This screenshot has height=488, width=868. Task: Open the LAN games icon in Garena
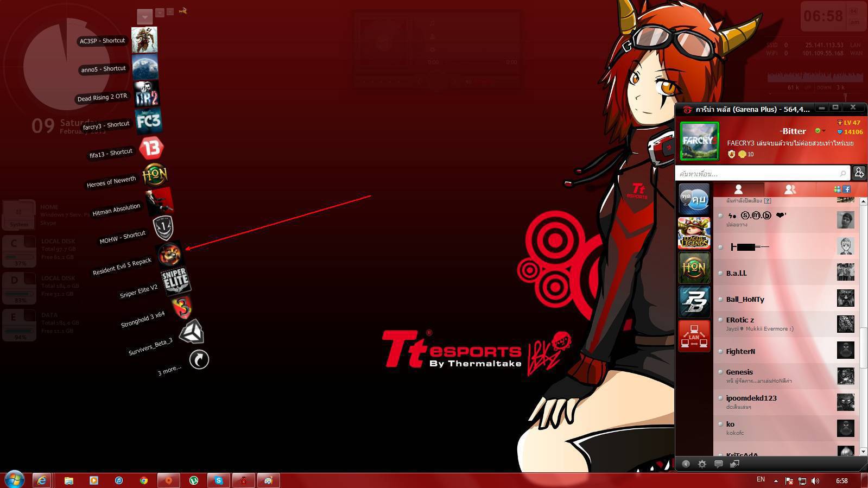(694, 336)
